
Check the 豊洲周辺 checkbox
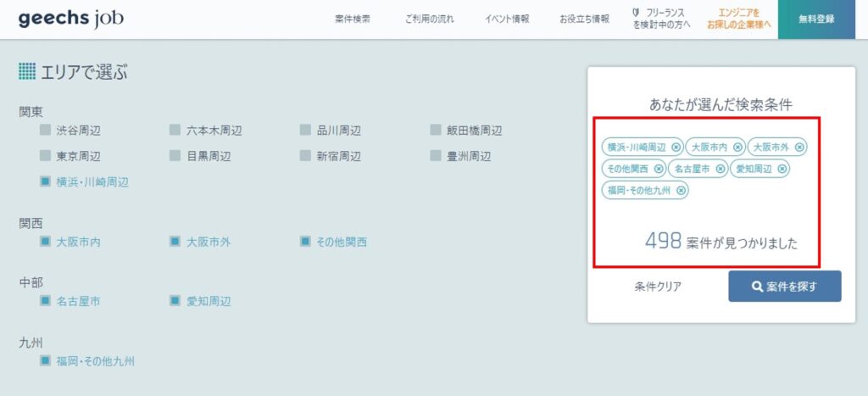436,156
